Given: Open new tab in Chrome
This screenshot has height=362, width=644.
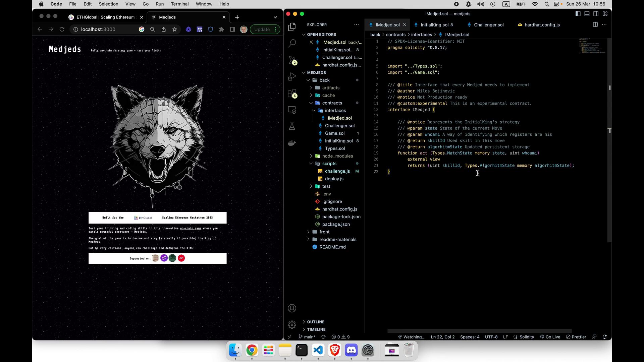Looking at the screenshot, I should pyautogui.click(x=237, y=17).
